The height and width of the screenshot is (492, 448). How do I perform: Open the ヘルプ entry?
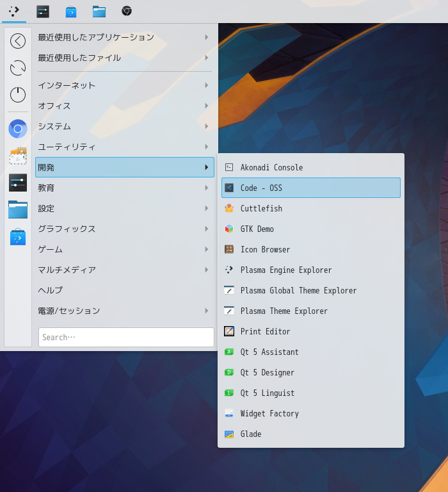(125, 290)
